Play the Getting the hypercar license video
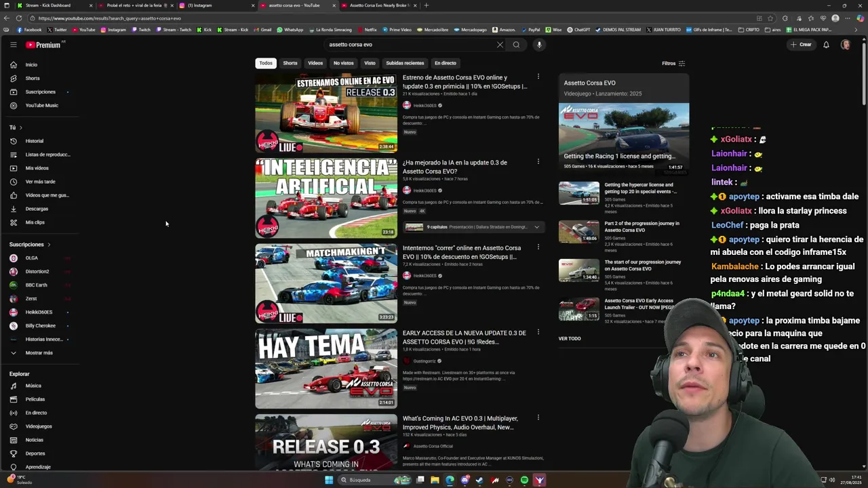The width and height of the screenshot is (868, 488). tap(578, 193)
